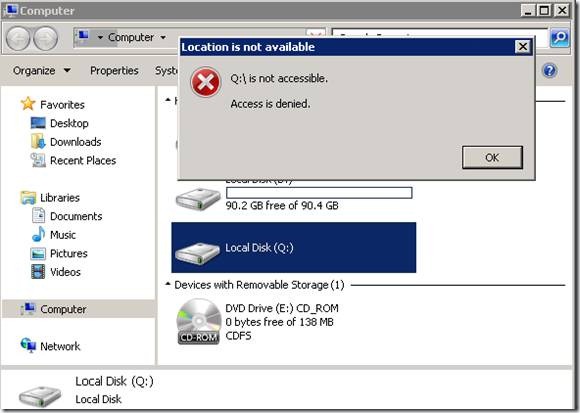Image resolution: width=580 pixels, height=413 pixels.
Task: Click the Recent Places icon
Action: pos(38,160)
